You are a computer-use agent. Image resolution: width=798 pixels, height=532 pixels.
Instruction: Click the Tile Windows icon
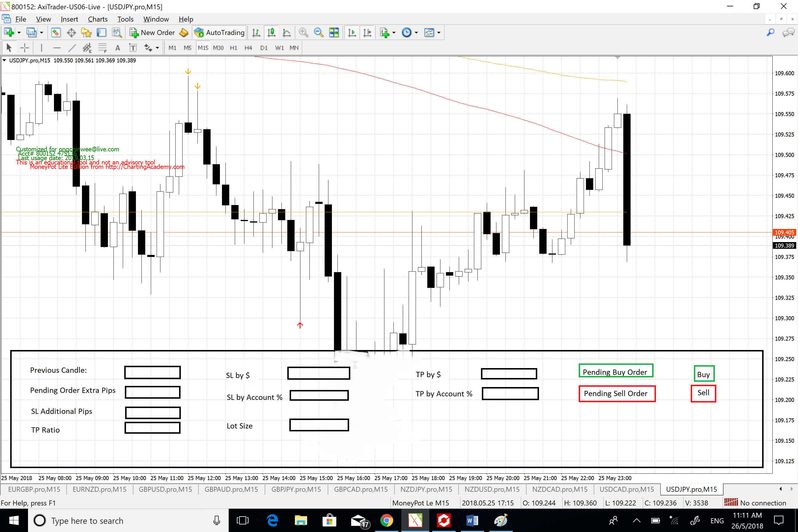point(334,33)
